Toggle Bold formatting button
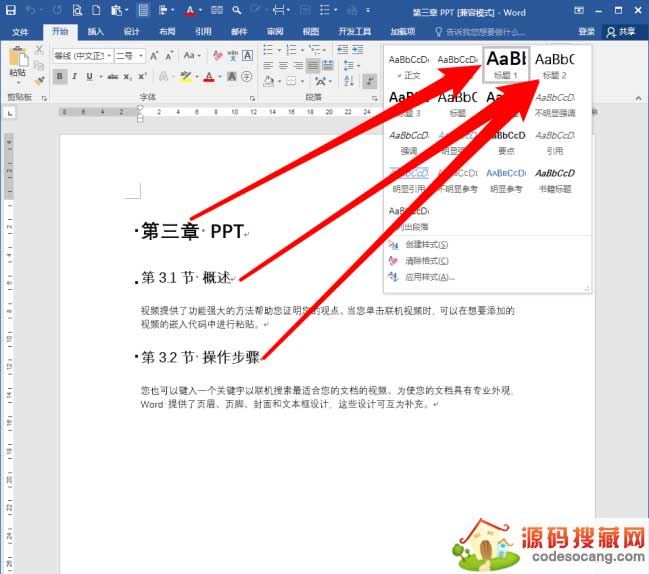The width and height of the screenshot is (649, 574). tap(60, 77)
